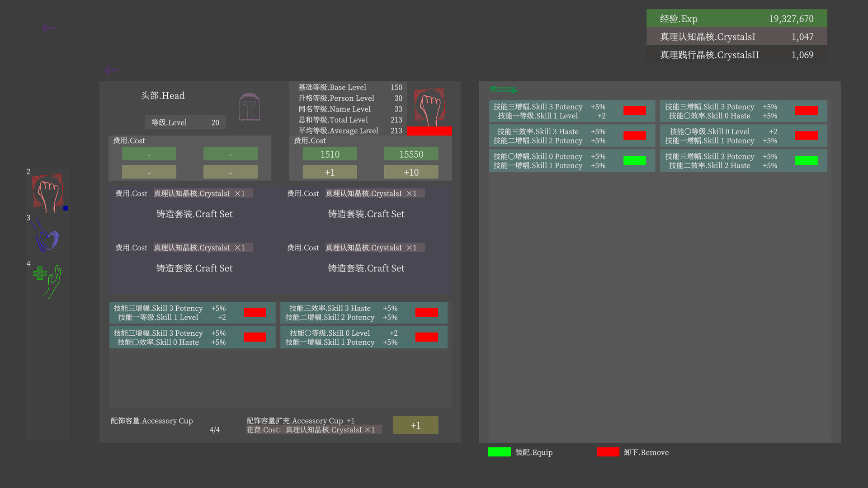Click the red fist portrait next to level stats
The height and width of the screenshot is (488, 868).
(x=429, y=107)
